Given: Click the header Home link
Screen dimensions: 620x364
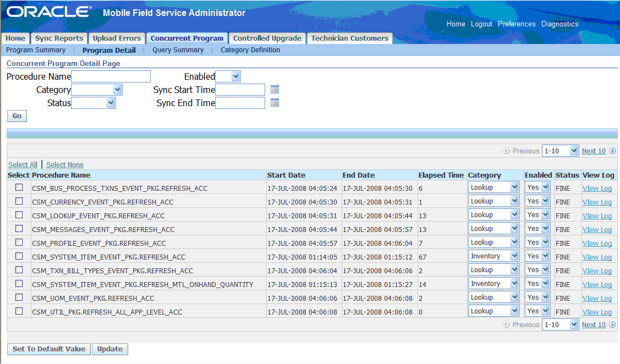Looking at the screenshot, I should (456, 24).
